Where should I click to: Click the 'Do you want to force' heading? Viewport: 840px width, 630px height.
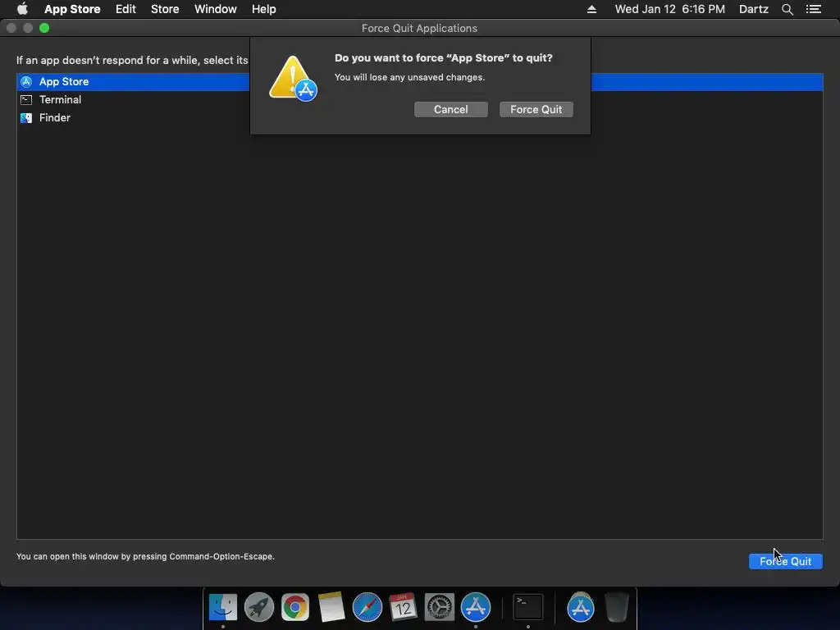coord(444,58)
